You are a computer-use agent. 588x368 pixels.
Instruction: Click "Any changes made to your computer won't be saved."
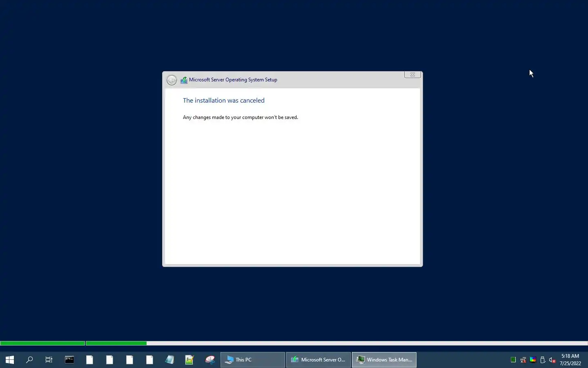click(241, 117)
